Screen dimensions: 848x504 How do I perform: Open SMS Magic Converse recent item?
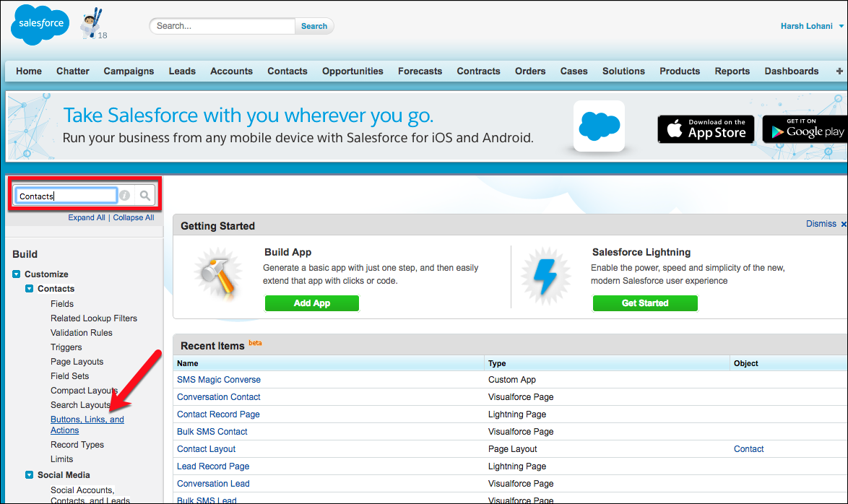pyautogui.click(x=218, y=380)
